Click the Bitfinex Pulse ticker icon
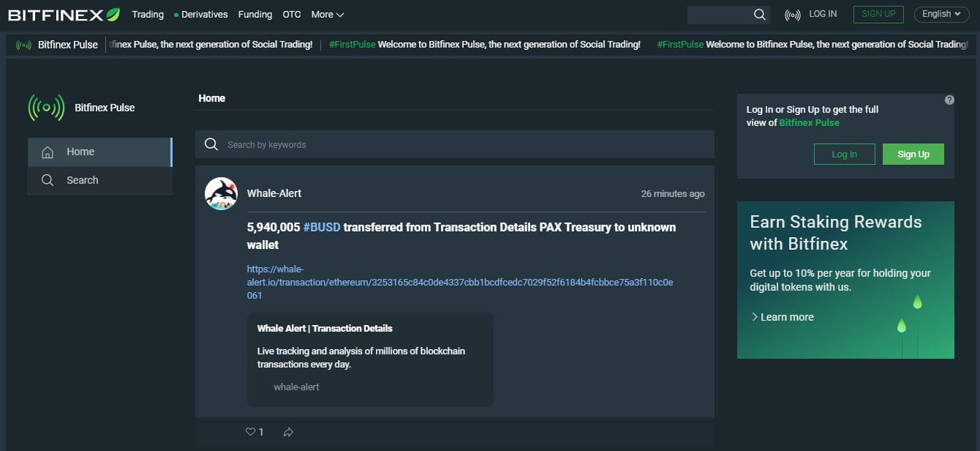 click(23, 45)
